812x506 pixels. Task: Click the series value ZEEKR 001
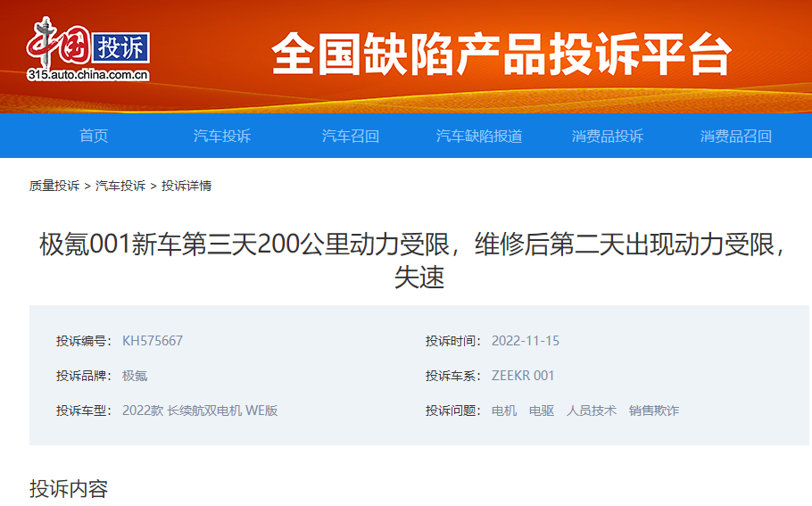(x=523, y=376)
